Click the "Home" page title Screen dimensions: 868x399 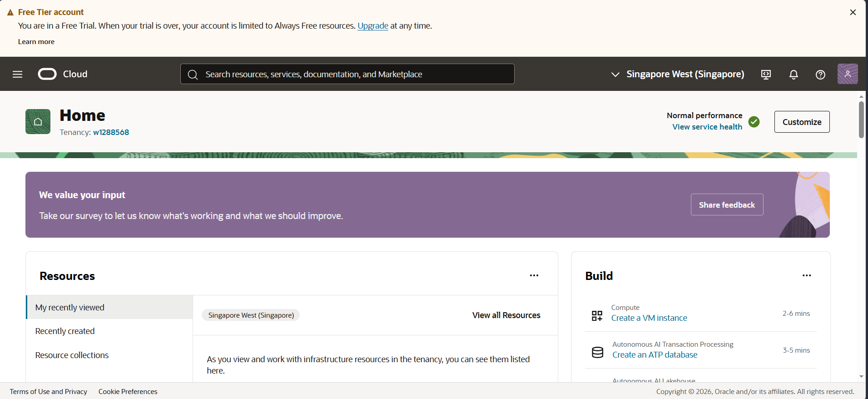82,115
